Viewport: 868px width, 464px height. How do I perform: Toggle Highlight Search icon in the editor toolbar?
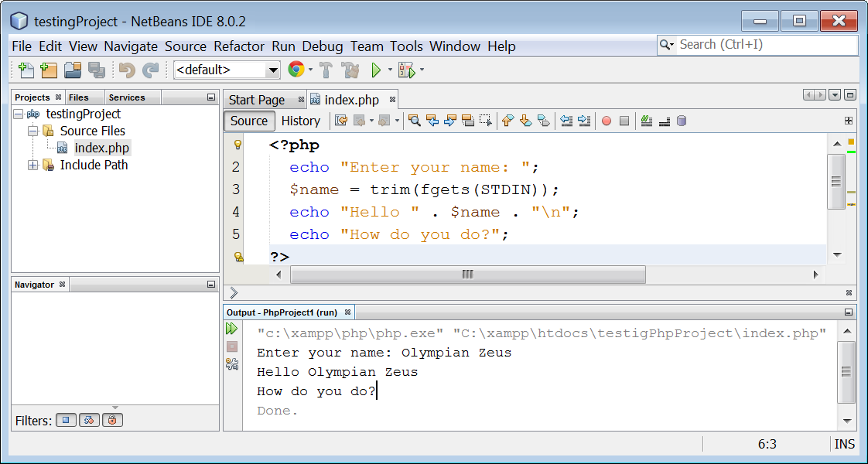tap(468, 121)
